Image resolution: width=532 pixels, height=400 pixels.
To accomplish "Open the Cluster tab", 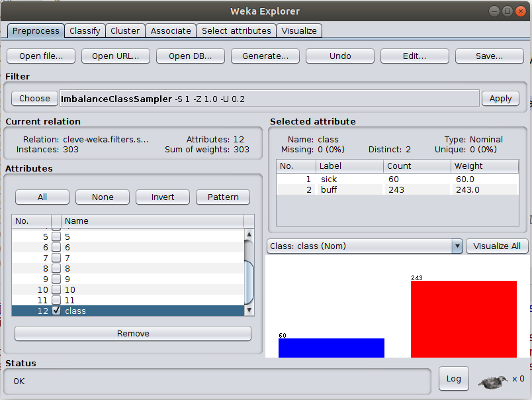I will tap(125, 30).
